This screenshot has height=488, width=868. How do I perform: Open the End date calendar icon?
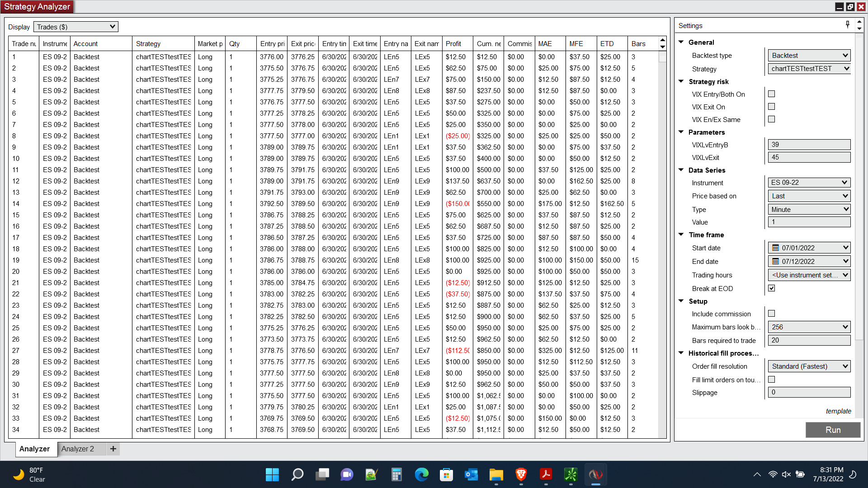point(775,262)
